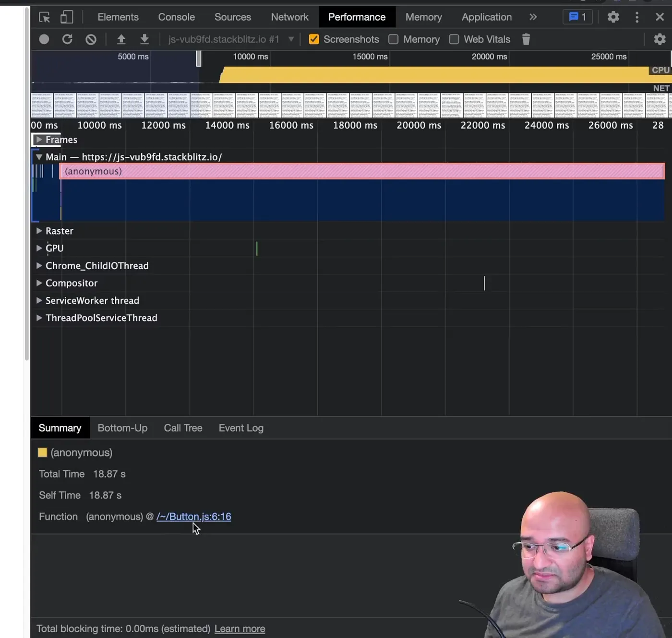Enable the Web Vitals checkbox
Screen dimensions: 672x638
point(454,39)
